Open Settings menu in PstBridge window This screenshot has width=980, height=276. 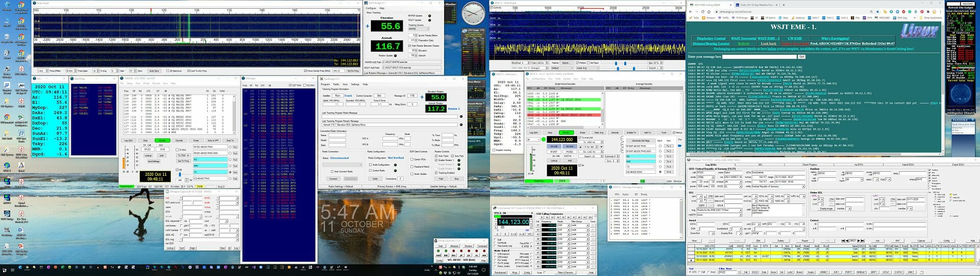point(355,84)
